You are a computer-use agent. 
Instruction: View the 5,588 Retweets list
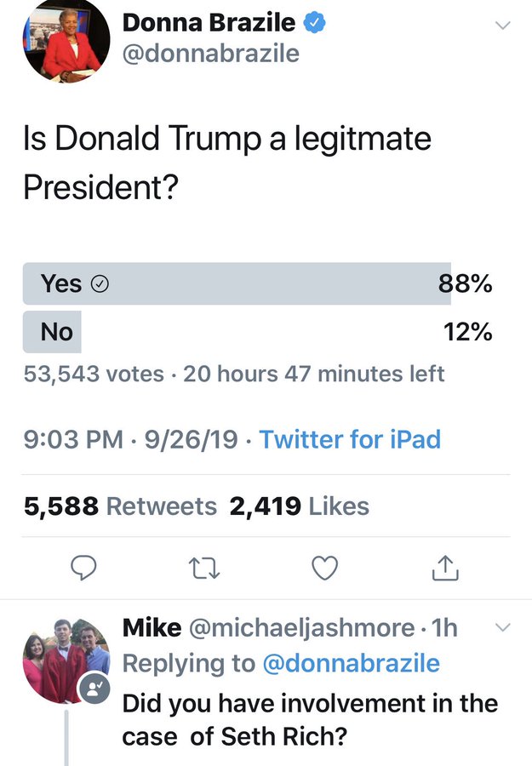[121, 506]
